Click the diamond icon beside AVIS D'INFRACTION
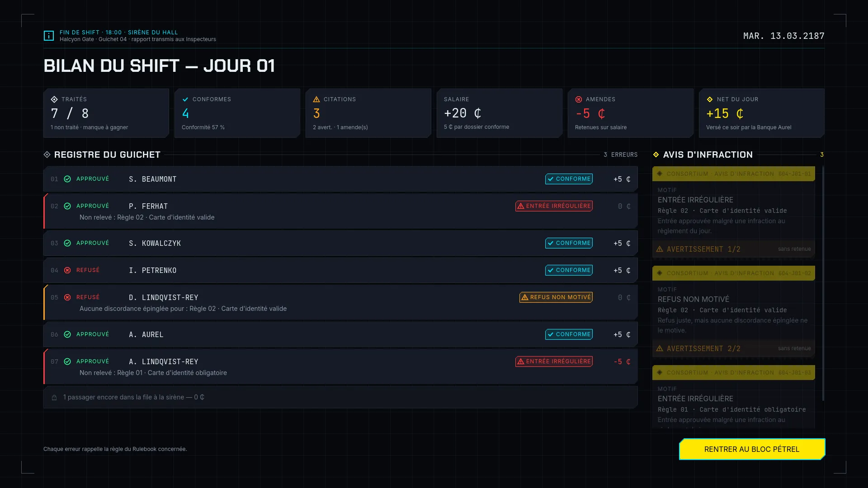Image resolution: width=868 pixels, height=488 pixels. (656, 155)
